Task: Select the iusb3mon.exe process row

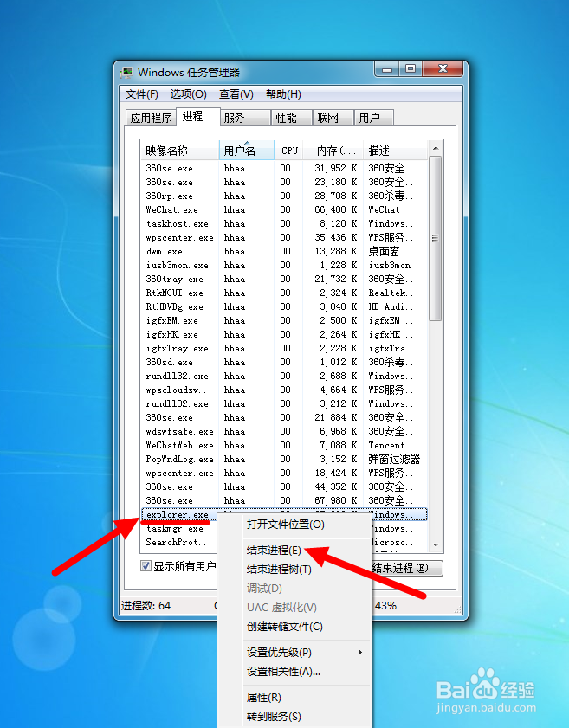Action: click(284, 265)
